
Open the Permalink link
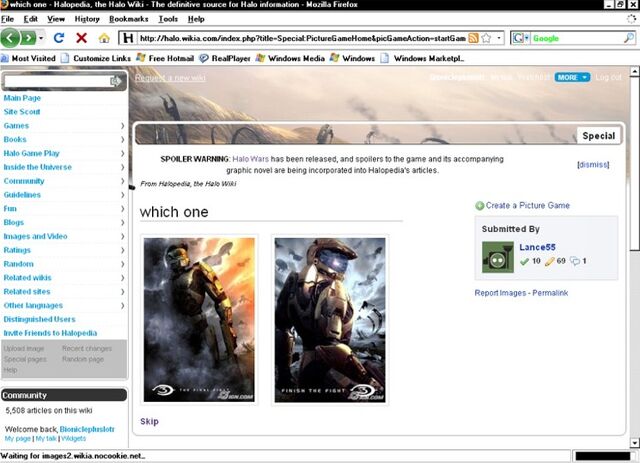(550, 293)
